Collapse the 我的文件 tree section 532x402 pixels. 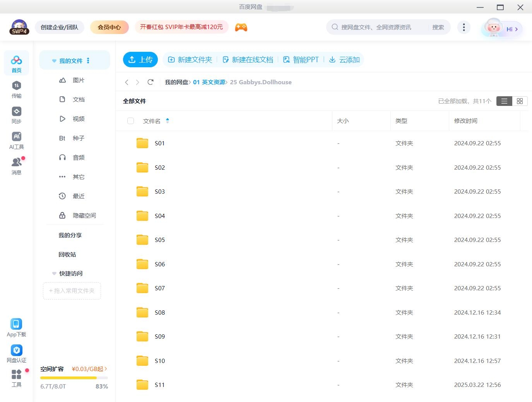(x=54, y=61)
